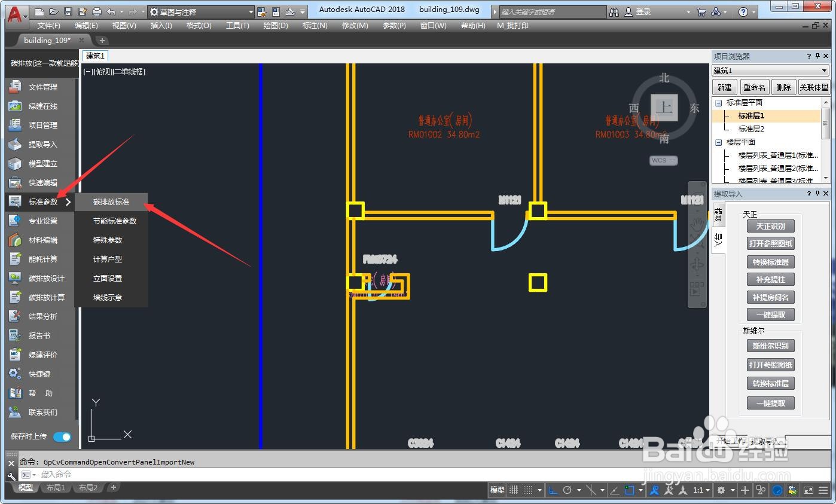This screenshot has width=836, height=504.
Task: Click the New file icon in quick access toolbar
Action: [39, 11]
